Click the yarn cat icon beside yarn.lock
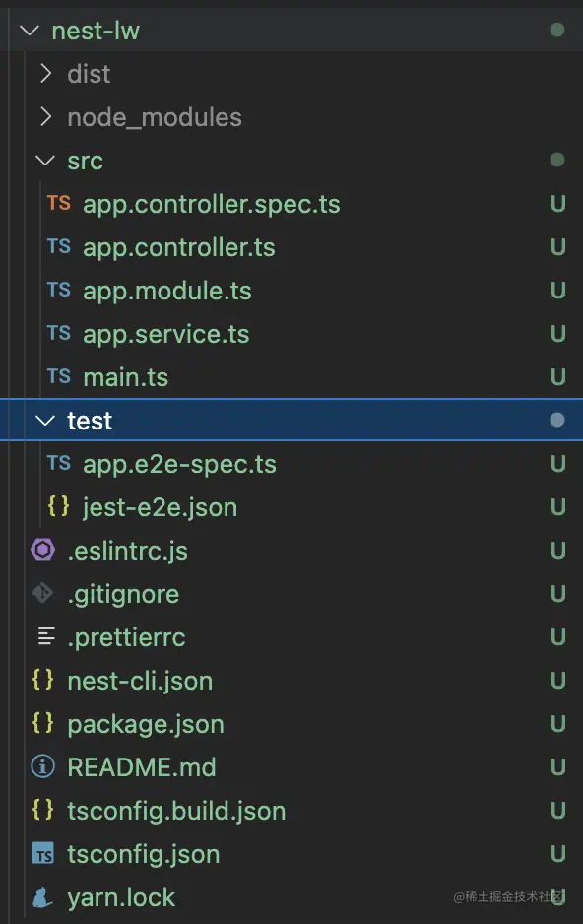 tap(42, 897)
